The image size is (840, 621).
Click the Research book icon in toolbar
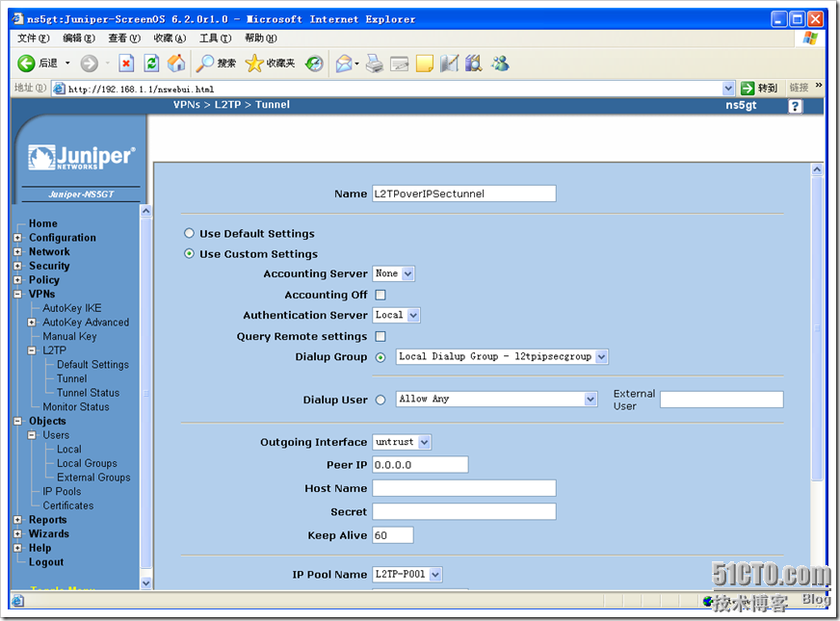(474, 64)
